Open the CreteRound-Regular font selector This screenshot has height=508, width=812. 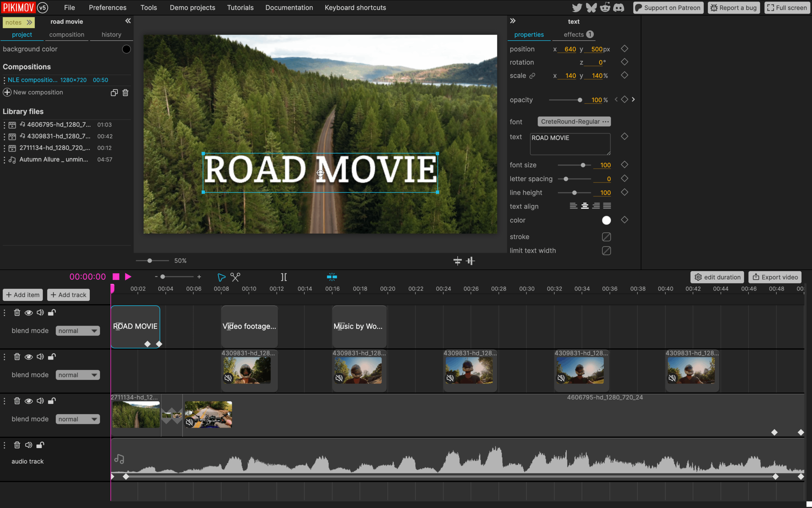(574, 122)
